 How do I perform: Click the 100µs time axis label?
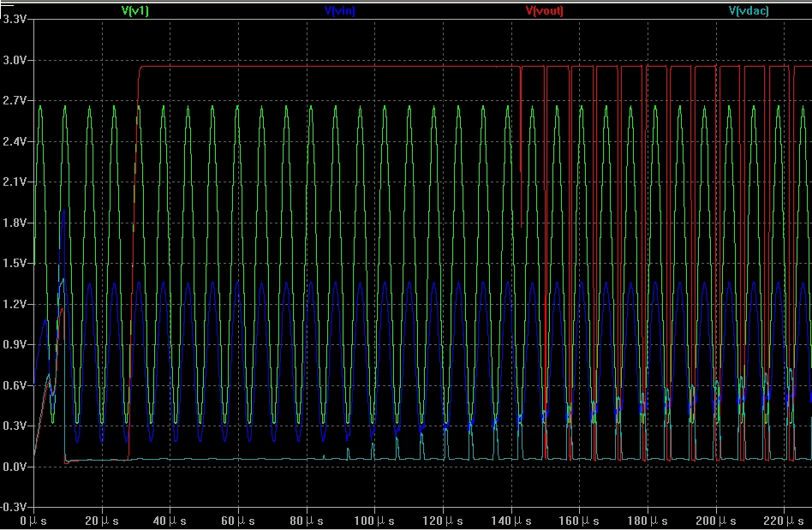(374, 521)
